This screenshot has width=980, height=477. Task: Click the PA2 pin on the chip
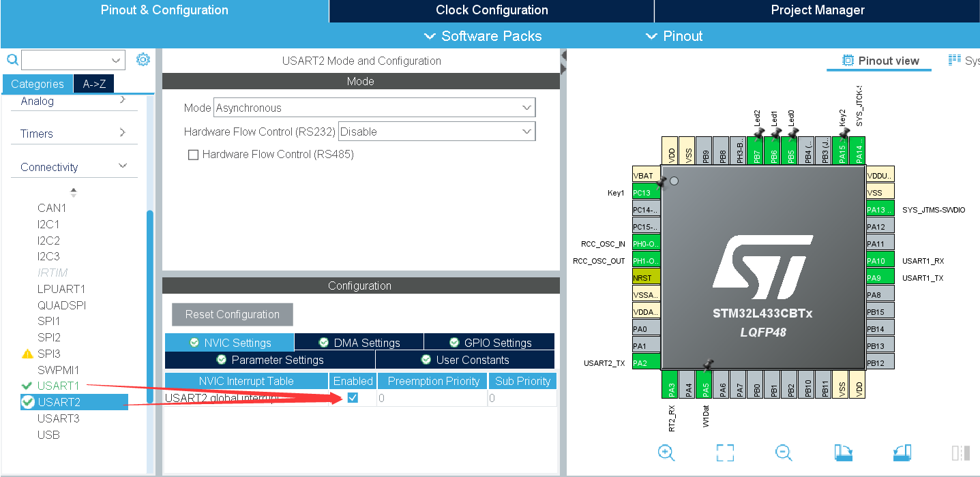point(647,363)
